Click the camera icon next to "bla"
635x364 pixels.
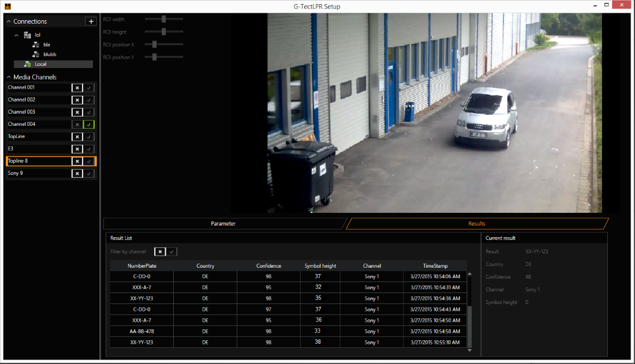click(36, 44)
